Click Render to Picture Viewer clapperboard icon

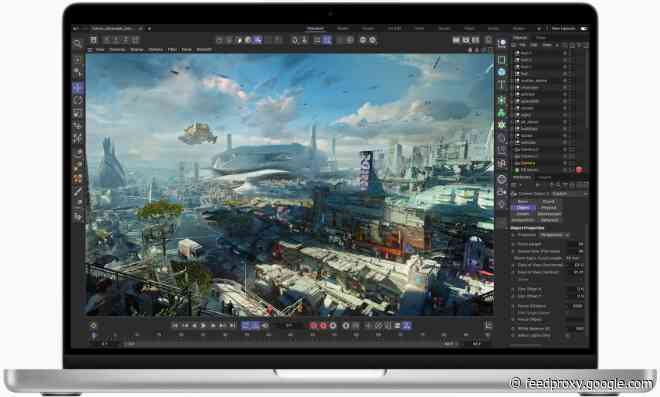[466, 40]
